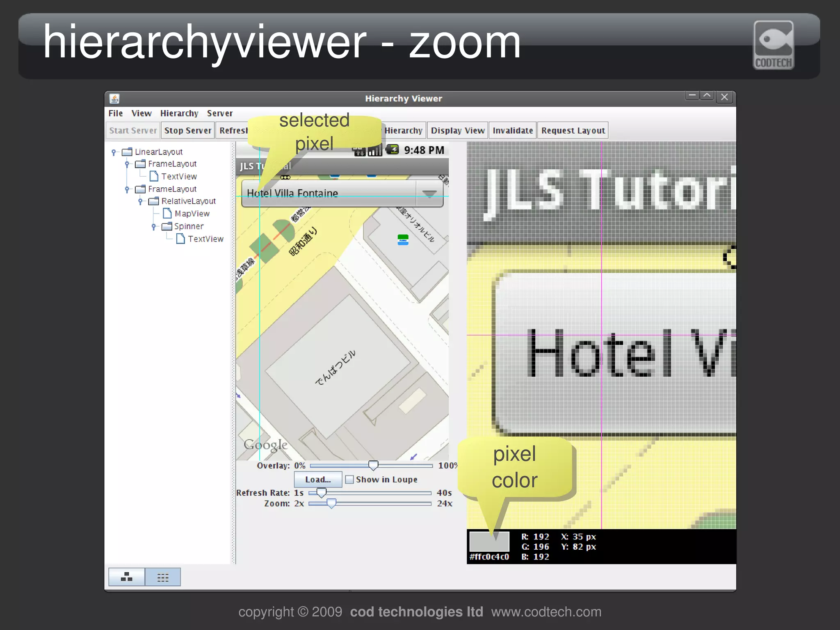840x630 pixels.
Task: Click the Java app icon in title bar
Action: 114,98
